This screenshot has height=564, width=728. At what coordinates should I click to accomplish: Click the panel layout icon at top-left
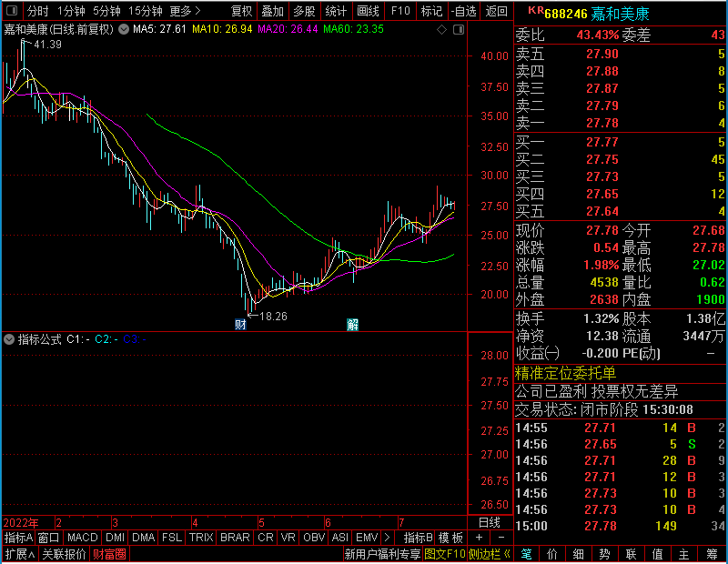(12, 10)
